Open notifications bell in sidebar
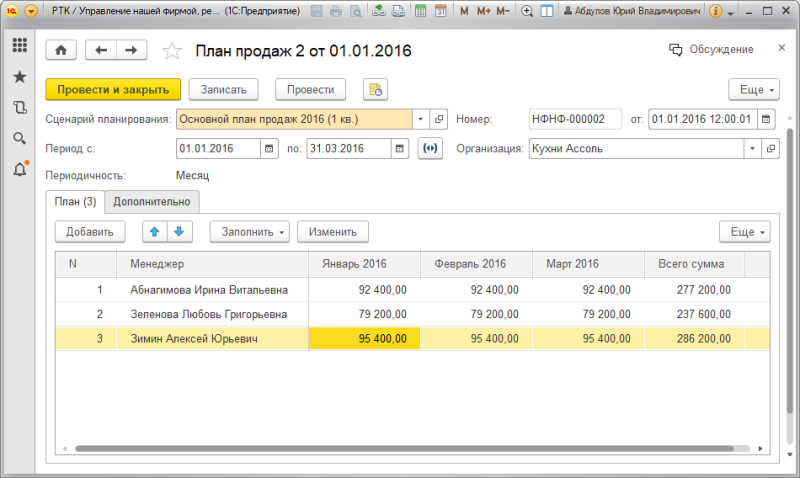This screenshot has height=478, width=800. click(20, 169)
